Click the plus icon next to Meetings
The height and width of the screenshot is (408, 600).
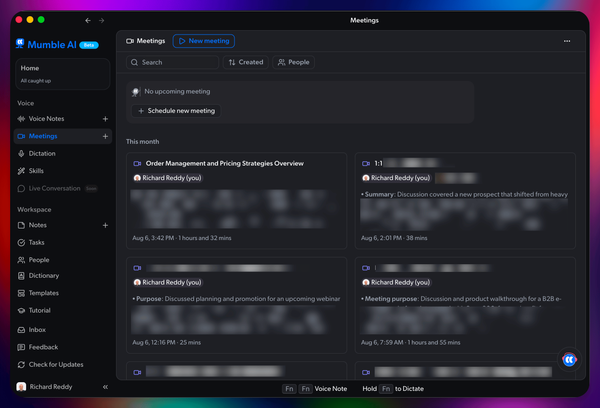coord(105,136)
